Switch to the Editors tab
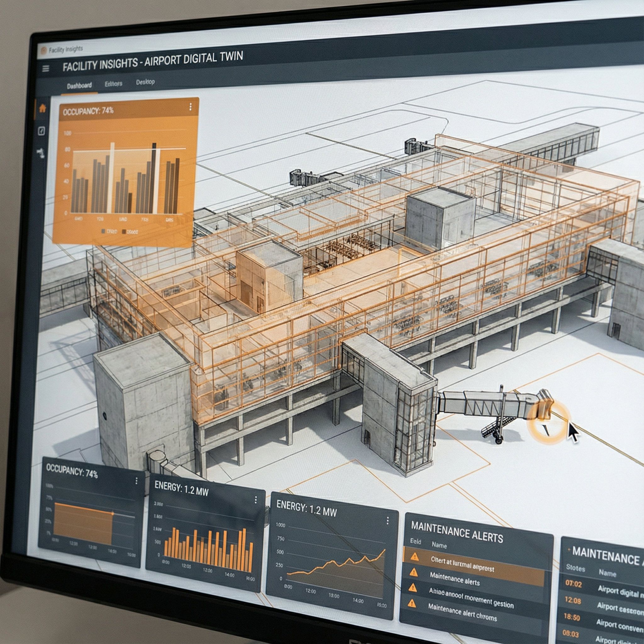Viewport: 644px width, 644px height. pos(113,84)
